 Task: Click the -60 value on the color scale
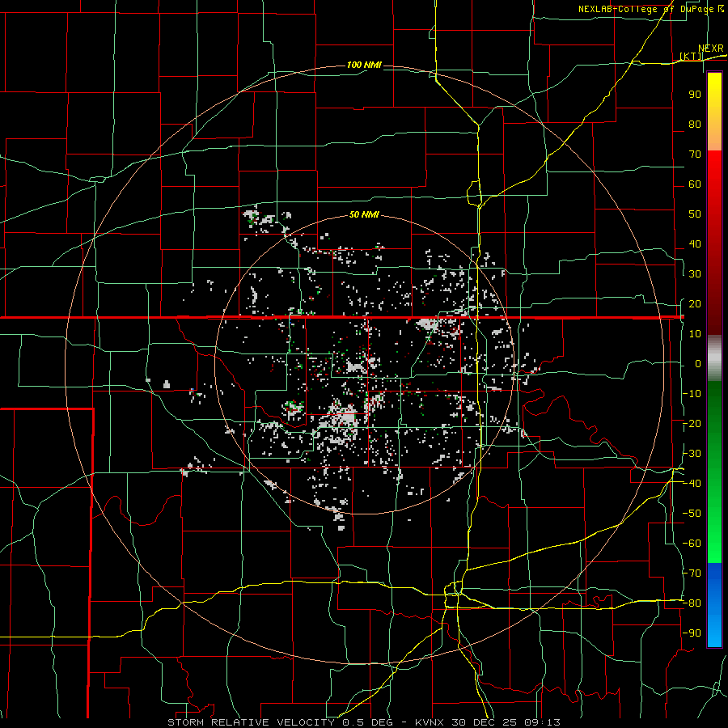click(x=692, y=544)
